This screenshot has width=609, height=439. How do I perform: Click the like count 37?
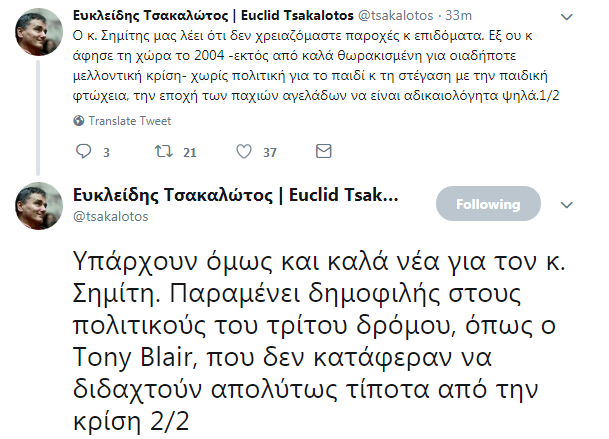tap(269, 153)
